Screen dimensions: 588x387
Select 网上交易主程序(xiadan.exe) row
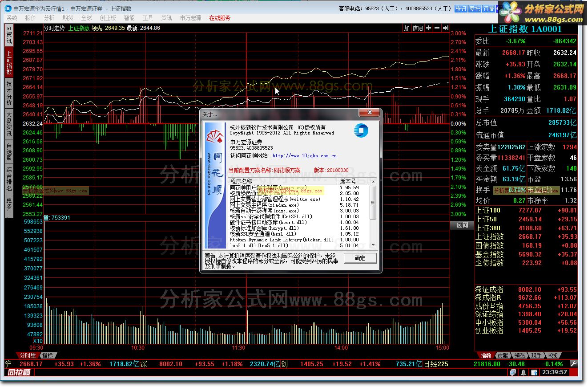coord(298,205)
